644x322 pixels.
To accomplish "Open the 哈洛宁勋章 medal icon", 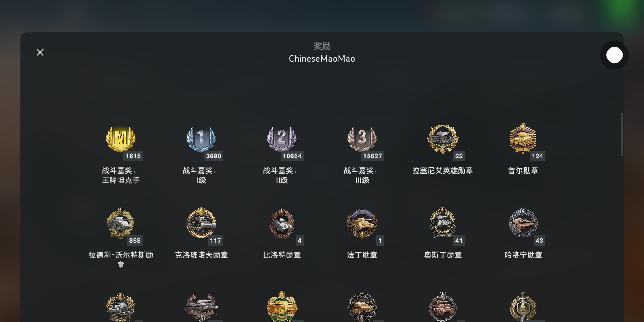I will 523,223.
